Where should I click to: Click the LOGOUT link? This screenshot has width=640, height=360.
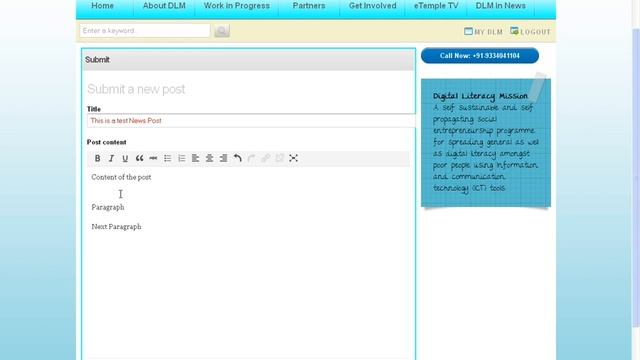point(530,31)
